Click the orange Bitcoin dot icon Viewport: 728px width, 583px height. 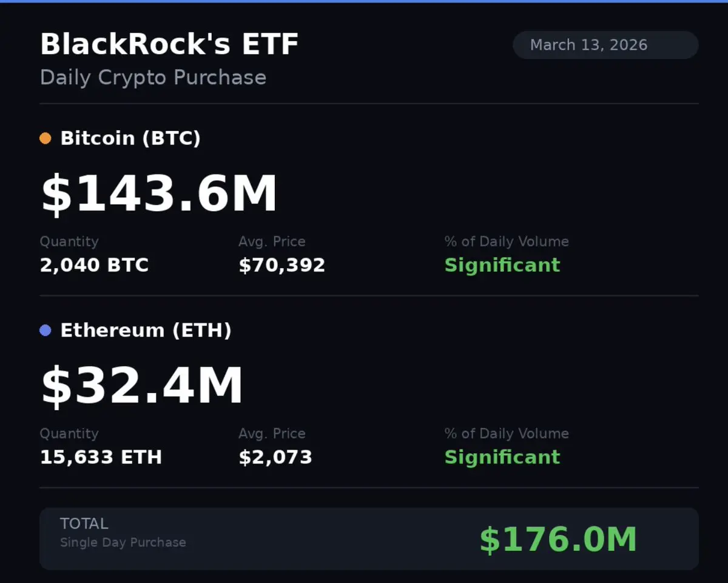[x=45, y=138]
